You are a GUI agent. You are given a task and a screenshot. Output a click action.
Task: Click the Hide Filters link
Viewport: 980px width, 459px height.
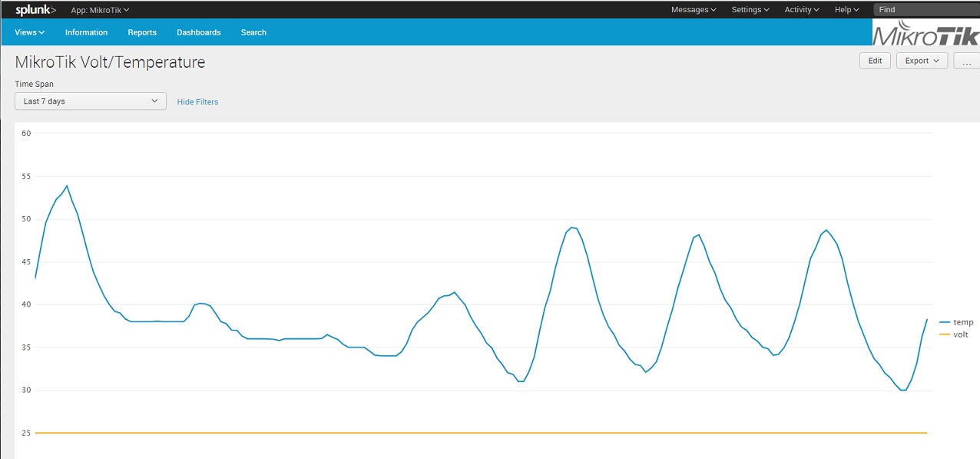[197, 101]
